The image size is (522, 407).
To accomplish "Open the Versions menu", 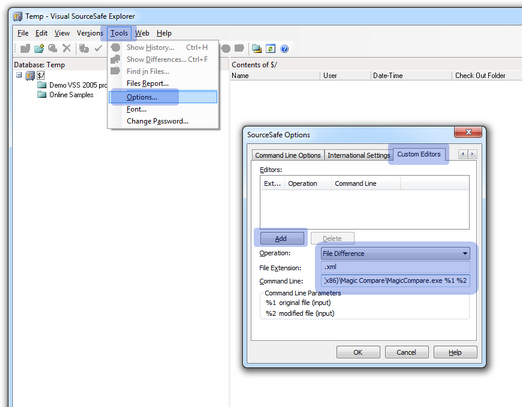I will pyautogui.click(x=90, y=33).
